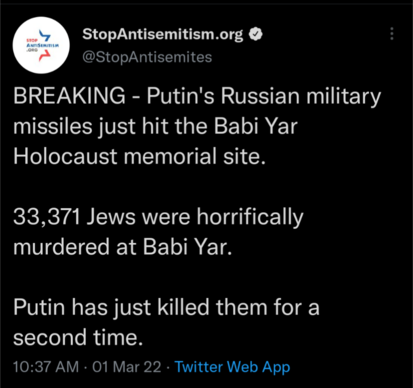Click the red arrow in the avatar logo

pyautogui.click(x=45, y=56)
